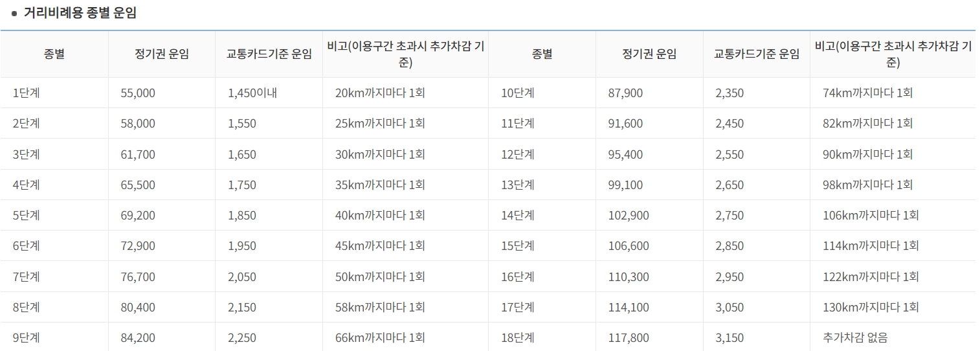Viewport: 980px width, 351px height.
Task: Click the card fare value '2,350'
Action: pyautogui.click(x=729, y=93)
